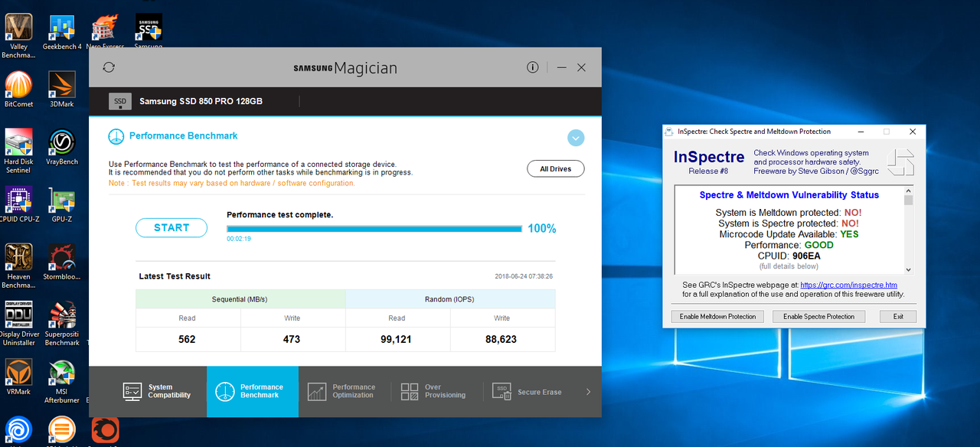The image size is (980, 447).
Task: Open the information icon in Samsung Magician
Action: pyautogui.click(x=533, y=67)
